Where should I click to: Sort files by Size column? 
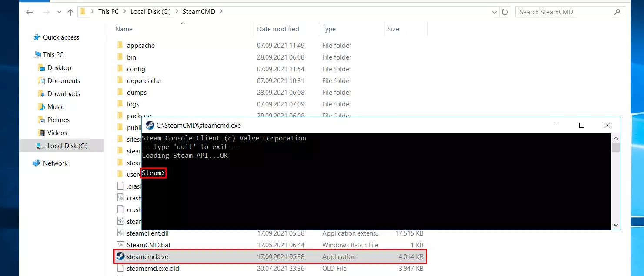393,29
